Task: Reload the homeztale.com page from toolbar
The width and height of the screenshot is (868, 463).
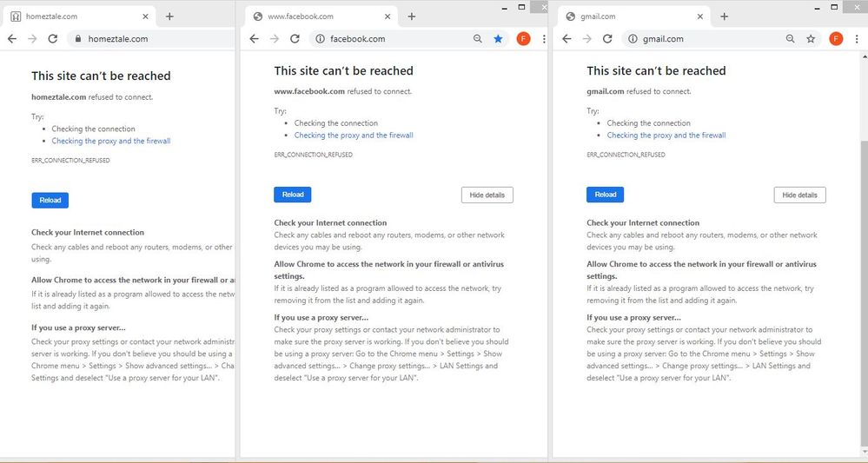Action: pos(53,39)
